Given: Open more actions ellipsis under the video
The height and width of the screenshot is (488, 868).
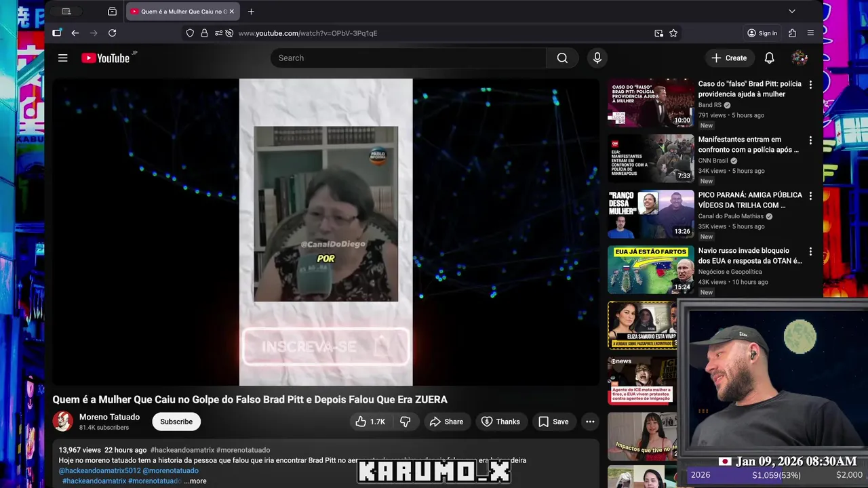Looking at the screenshot, I should tap(590, 422).
